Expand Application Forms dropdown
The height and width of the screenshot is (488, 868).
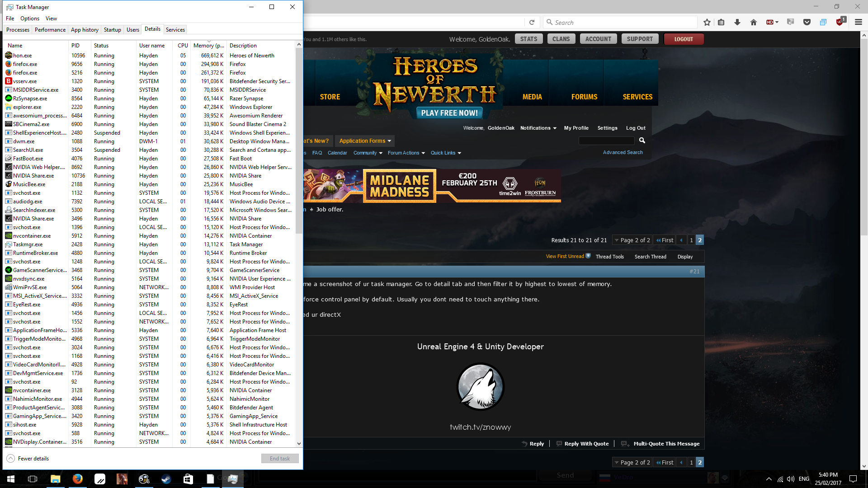365,141
